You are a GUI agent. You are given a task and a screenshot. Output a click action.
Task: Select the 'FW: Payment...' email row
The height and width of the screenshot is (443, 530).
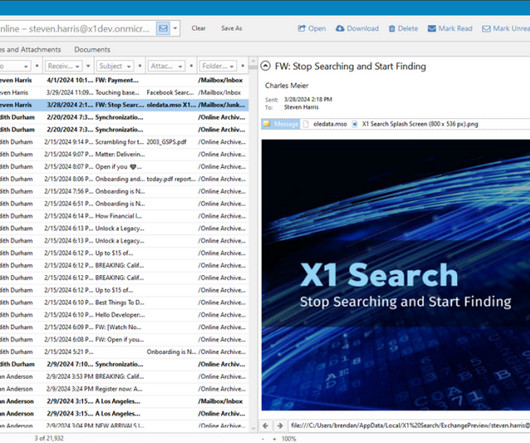pyautogui.click(x=124, y=80)
